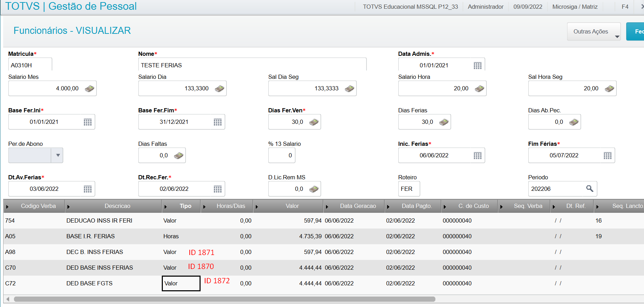Click the horizontal scrollbar under the table

(x=225, y=299)
